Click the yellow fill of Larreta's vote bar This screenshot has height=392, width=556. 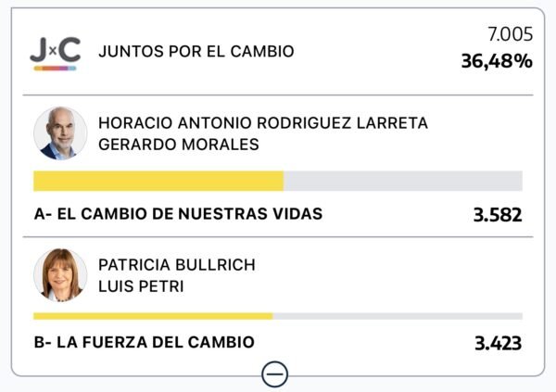(158, 181)
